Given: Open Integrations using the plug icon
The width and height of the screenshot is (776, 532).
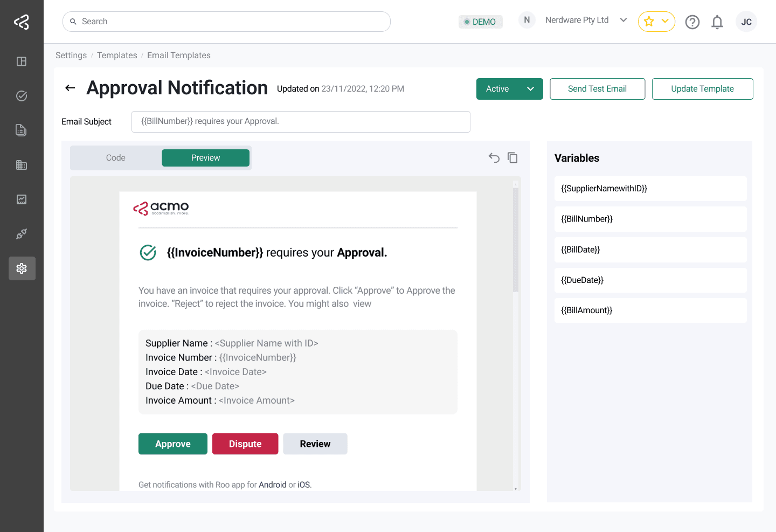Looking at the screenshot, I should tap(22, 233).
